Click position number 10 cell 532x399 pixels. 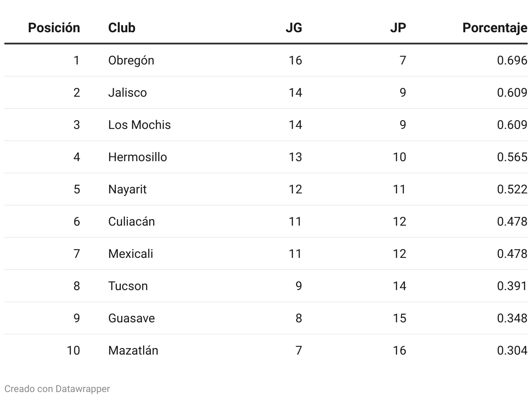pyautogui.click(x=73, y=350)
